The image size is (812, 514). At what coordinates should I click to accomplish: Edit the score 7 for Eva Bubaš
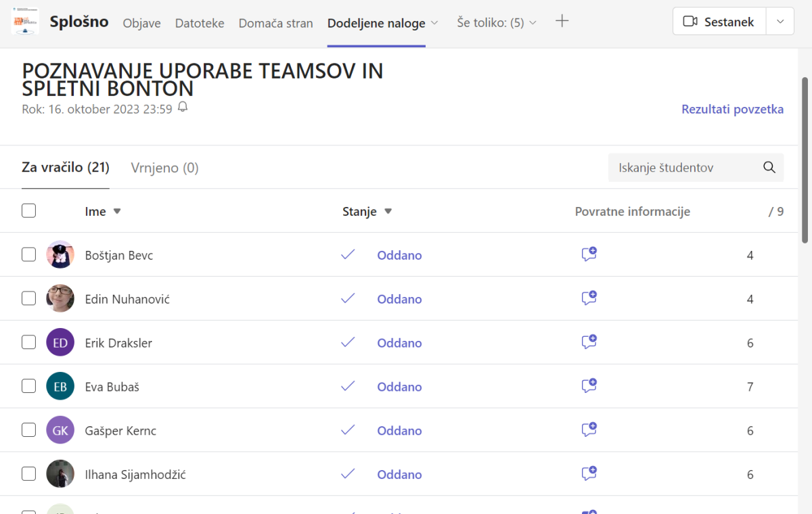click(x=750, y=388)
